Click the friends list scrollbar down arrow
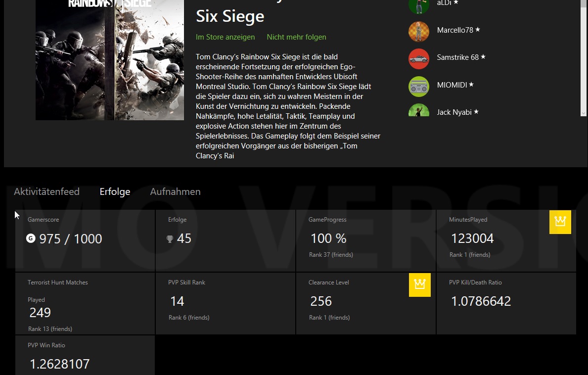Image resolution: width=588 pixels, height=375 pixels. [x=583, y=113]
